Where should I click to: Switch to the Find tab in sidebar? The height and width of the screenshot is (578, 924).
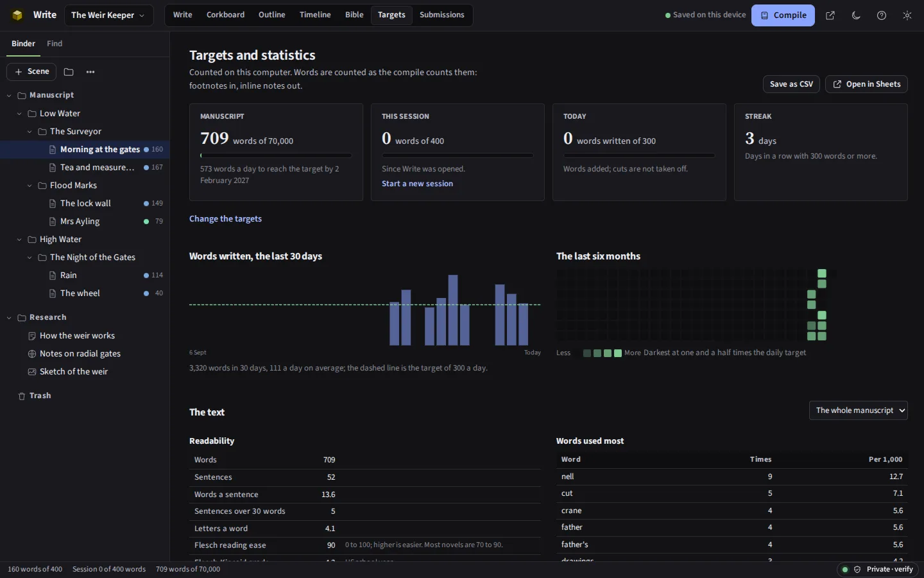point(55,44)
